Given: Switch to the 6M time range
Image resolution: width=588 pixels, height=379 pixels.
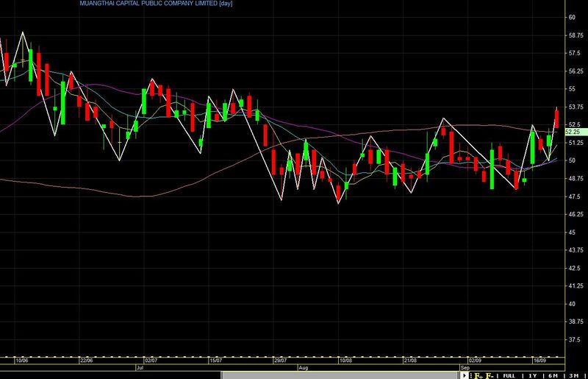Looking at the screenshot, I should [x=553, y=375].
